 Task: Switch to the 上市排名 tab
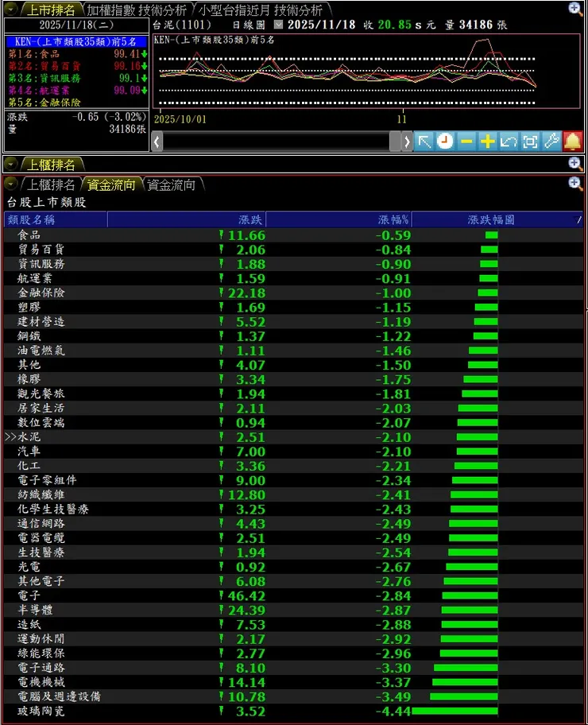click(x=51, y=10)
